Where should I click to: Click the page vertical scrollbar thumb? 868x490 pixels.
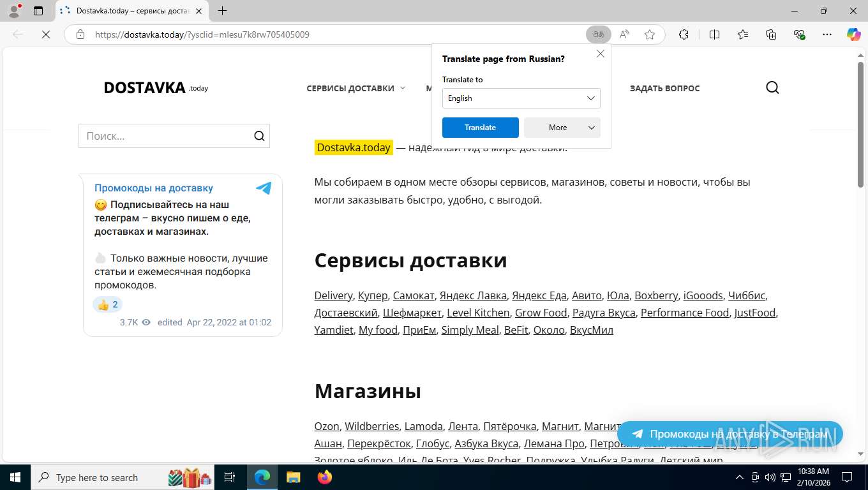[x=860, y=124]
